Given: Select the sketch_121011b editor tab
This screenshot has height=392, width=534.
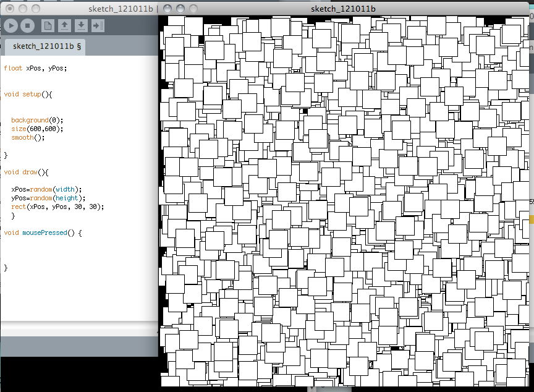Looking at the screenshot, I should point(47,46).
